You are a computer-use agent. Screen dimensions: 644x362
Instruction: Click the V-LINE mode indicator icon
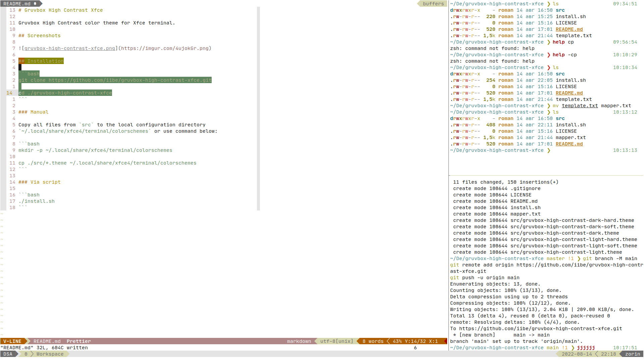[x=12, y=341]
